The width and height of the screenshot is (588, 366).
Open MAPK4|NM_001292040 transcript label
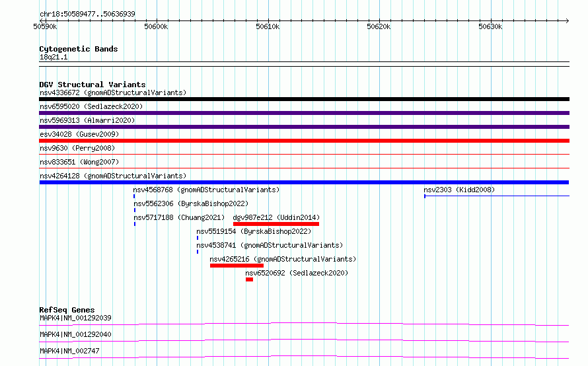75,334
